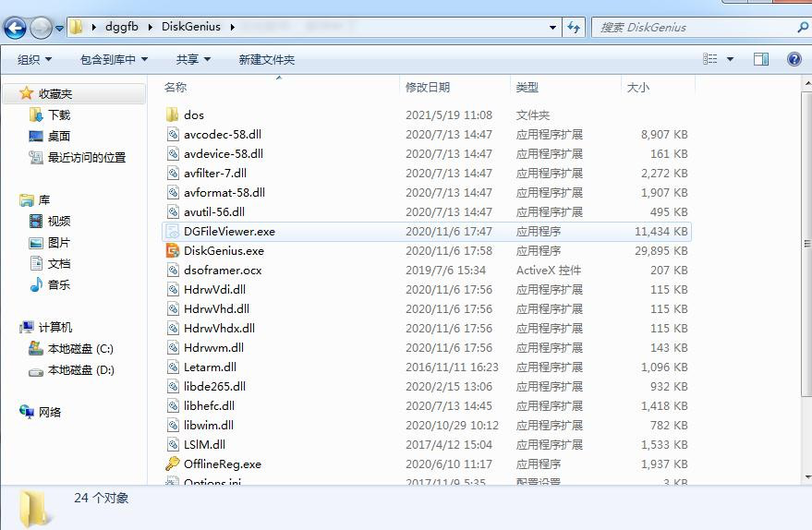Toggle the preview pane icon
Screen dimensions: 812x530
(761, 59)
